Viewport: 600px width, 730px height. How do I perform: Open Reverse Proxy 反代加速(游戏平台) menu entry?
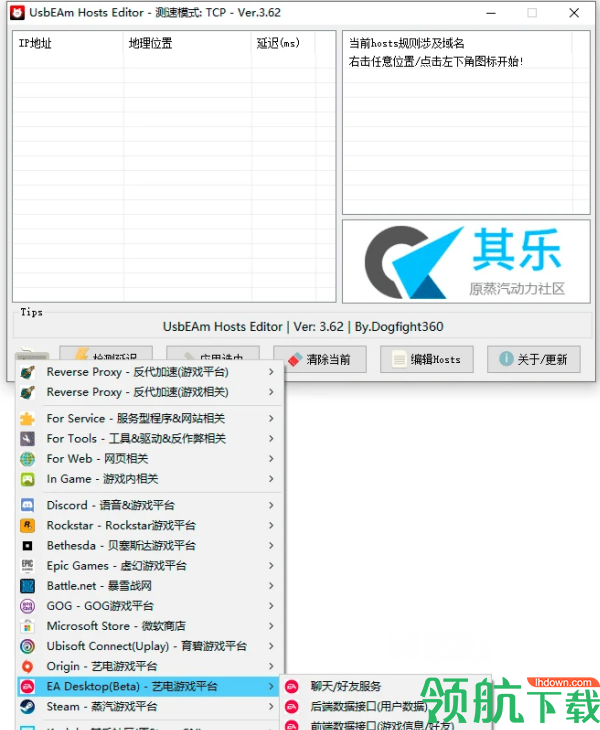(149, 372)
